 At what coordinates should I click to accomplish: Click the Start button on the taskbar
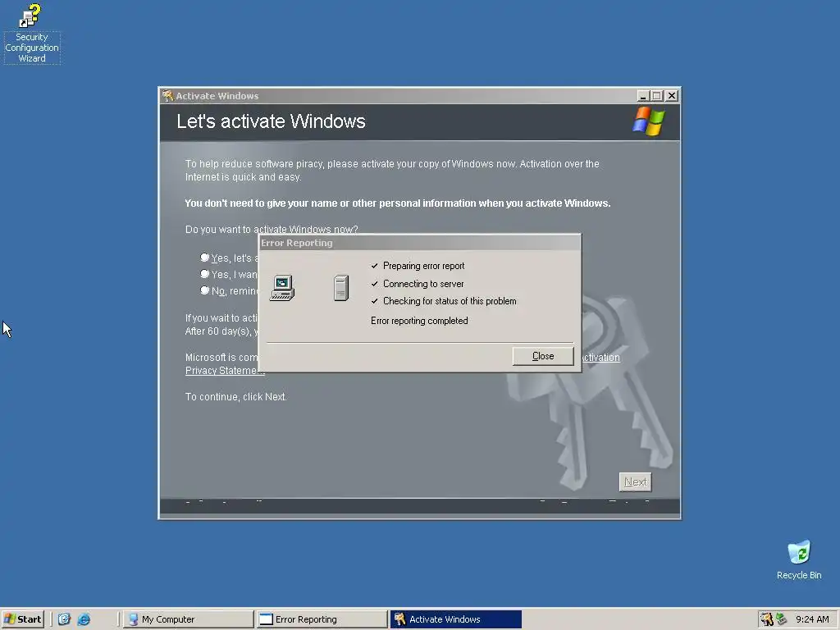(x=22, y=619)
